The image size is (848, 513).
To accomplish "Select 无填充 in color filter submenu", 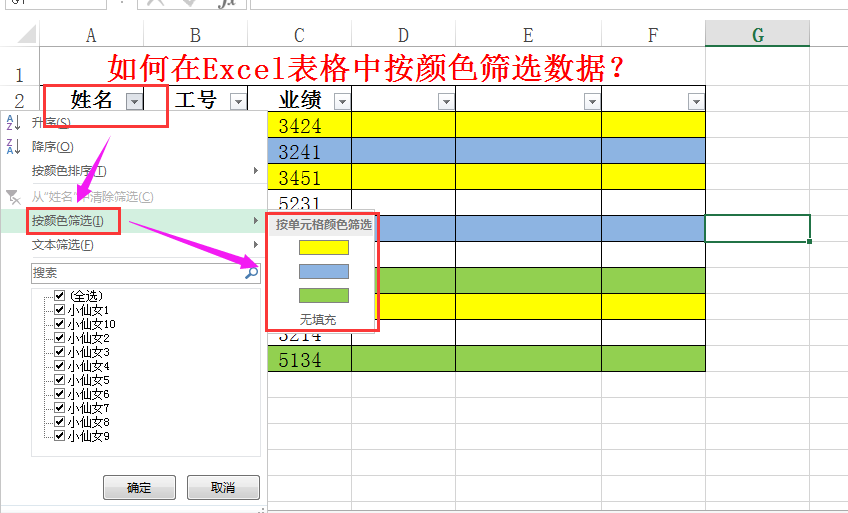I will [318, 320].
